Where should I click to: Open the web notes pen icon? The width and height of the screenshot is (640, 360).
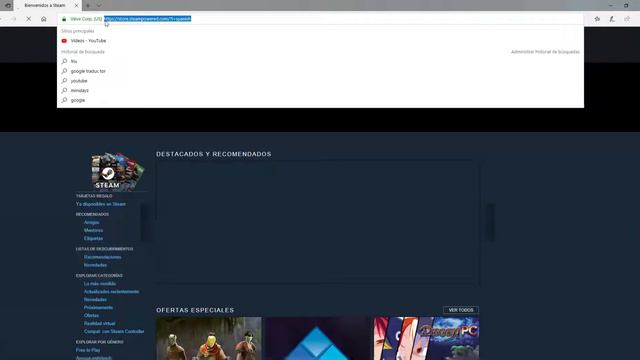612,19
